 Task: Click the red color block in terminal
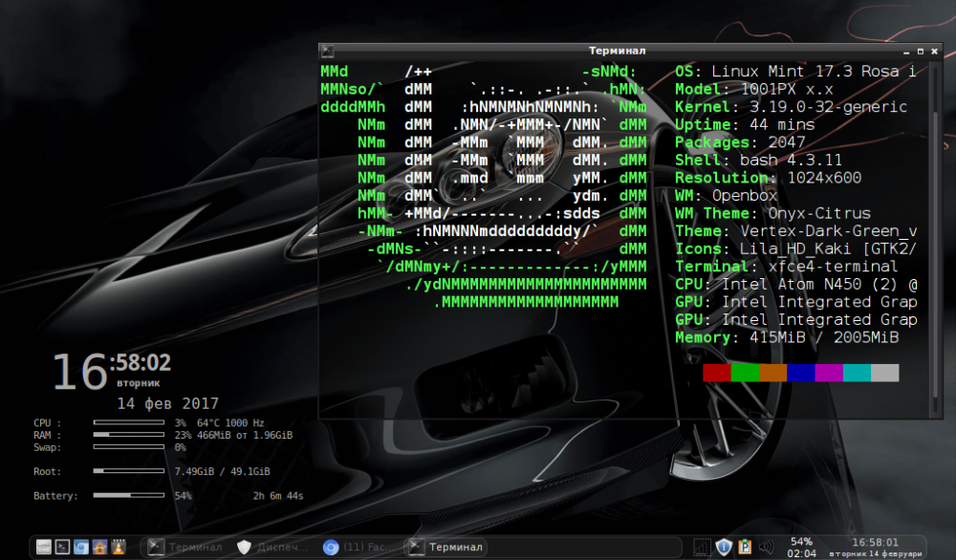click(717, 373)
